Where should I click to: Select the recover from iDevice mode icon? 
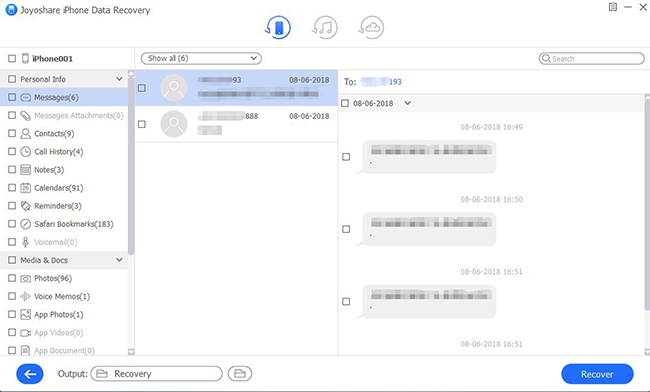278,28
